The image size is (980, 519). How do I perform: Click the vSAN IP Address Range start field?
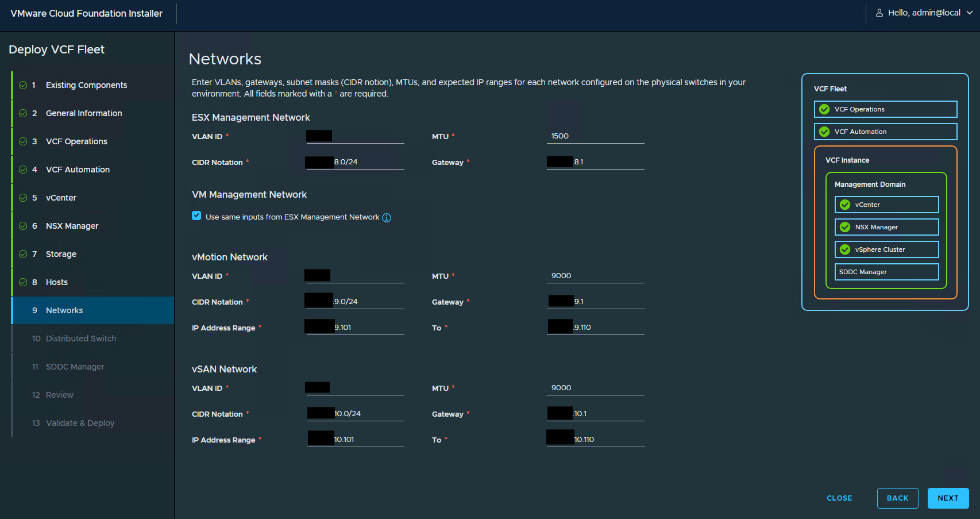point(356,440)
